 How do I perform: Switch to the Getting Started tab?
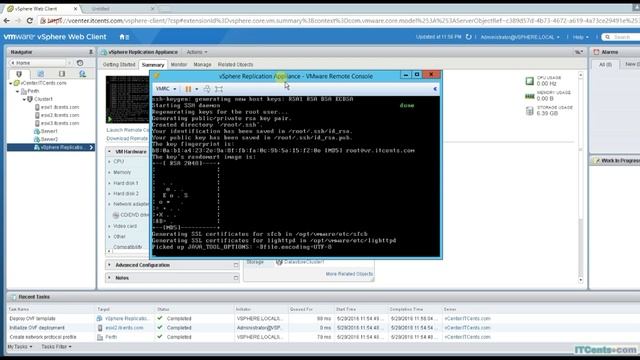click(119, 64)
